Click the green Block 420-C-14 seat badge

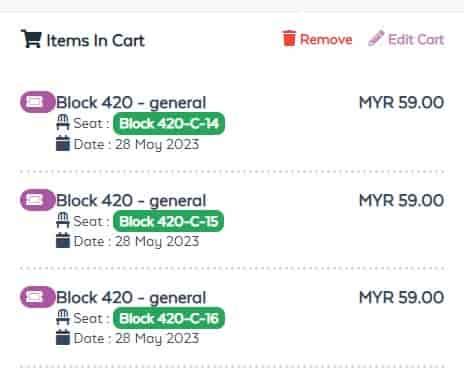(x=169, y=124)
